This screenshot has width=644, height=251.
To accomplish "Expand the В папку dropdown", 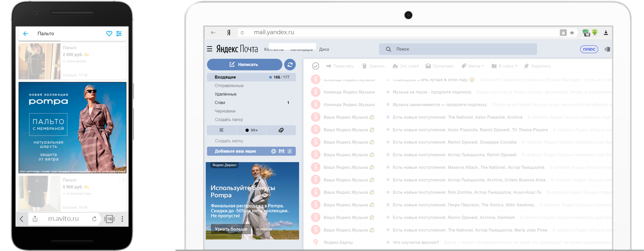I will click(x=504, y=66).
